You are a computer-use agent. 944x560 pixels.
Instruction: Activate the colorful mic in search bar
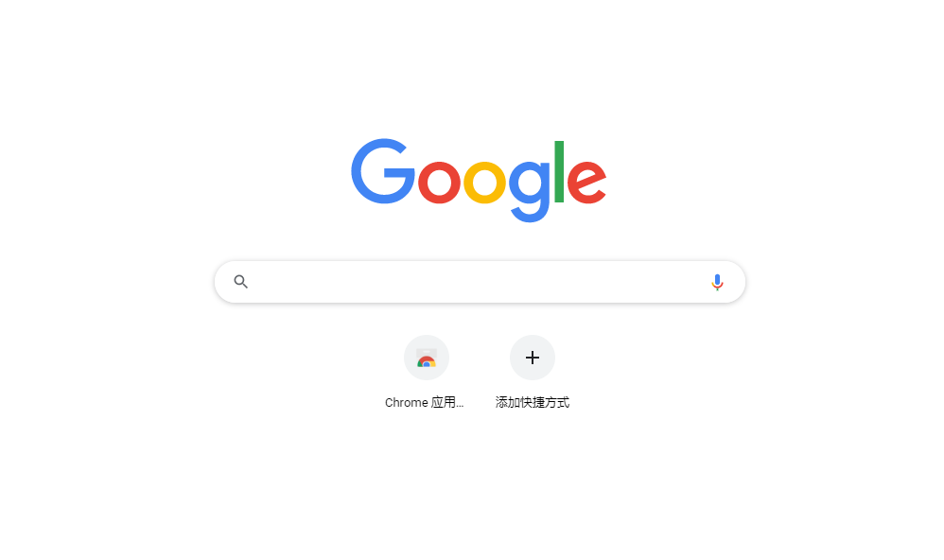point(717,282)
